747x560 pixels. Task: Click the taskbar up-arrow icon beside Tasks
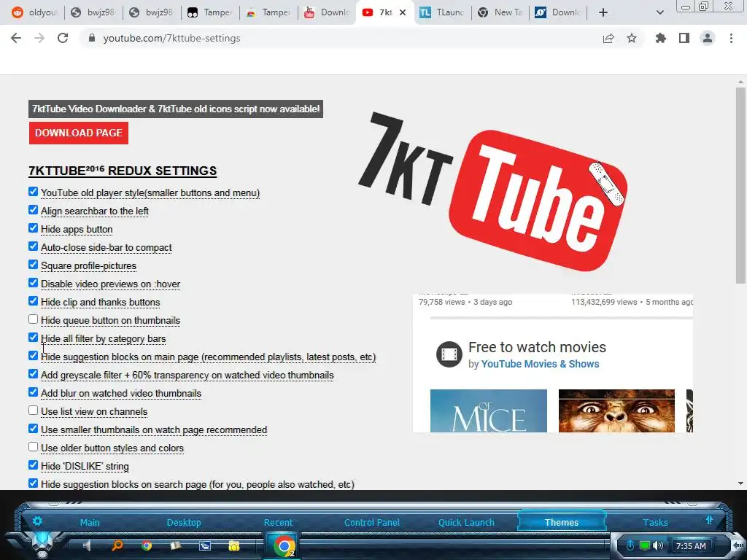[709, 521]
